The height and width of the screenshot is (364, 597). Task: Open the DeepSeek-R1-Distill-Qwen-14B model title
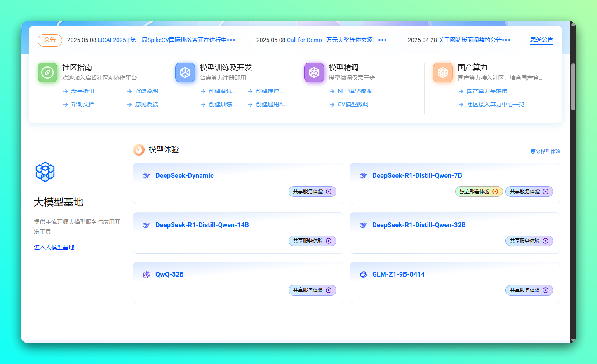tap(202, 225)
